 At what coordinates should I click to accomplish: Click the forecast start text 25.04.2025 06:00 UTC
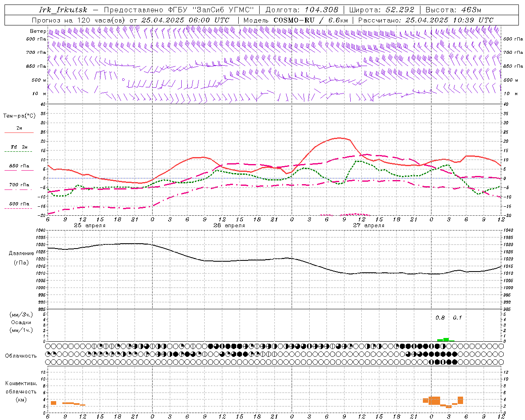[x=185, y=20]
